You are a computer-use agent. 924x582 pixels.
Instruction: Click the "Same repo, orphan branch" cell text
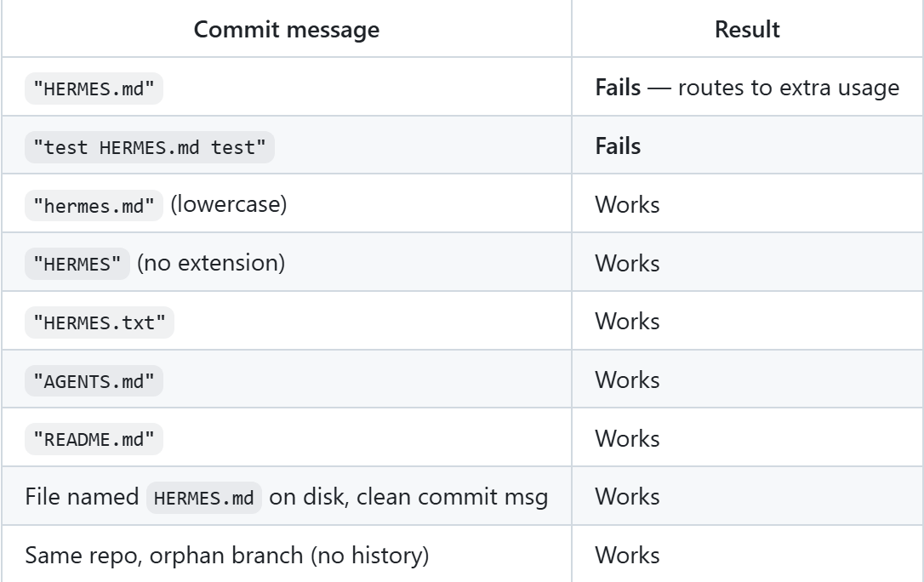(x=226, y=556)
